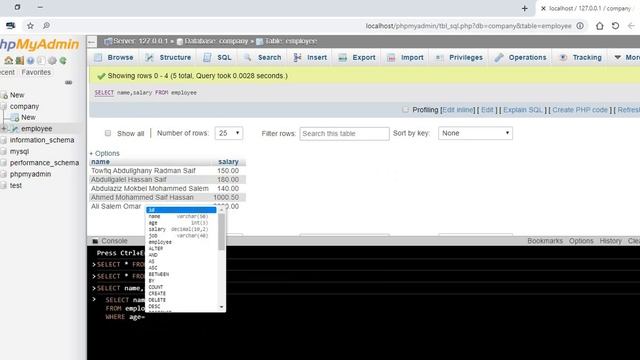Toggle the Show all checkbox
Viewport: 640px width, 360px height.
point(108,133)
